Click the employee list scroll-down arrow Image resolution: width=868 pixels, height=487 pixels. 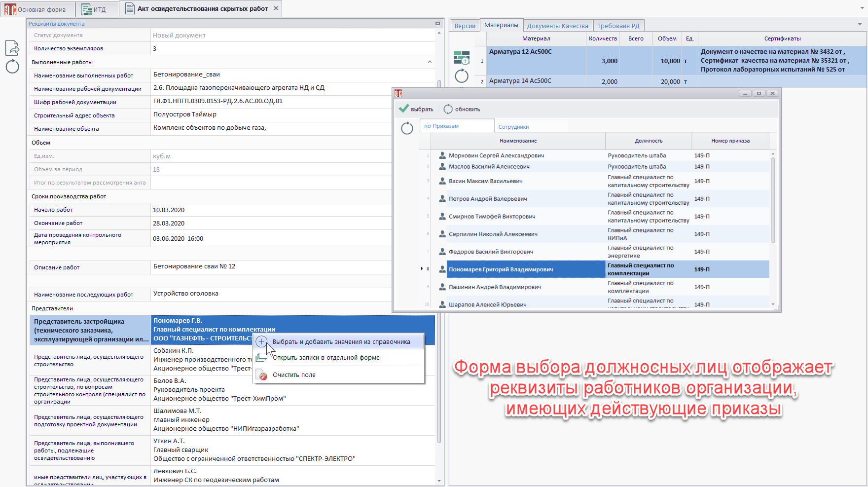click(773, 304)
